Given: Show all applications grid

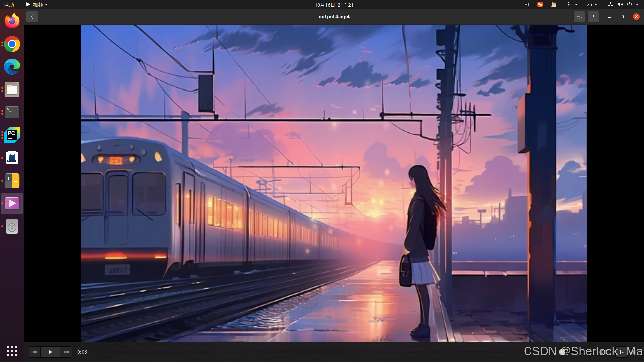Looking at the screenshot, I should pos(12,351).
